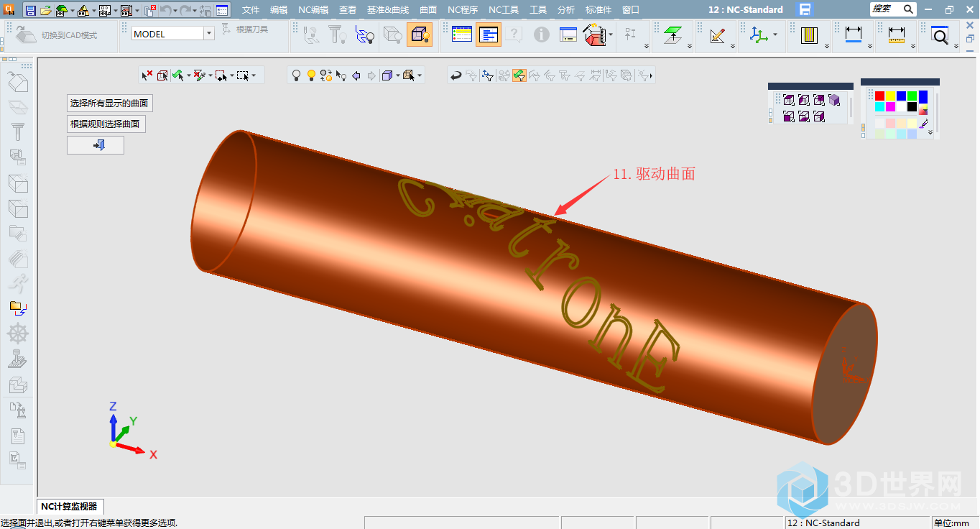Click 选择所有显示的曲面 button
Image resolution: width=980 pixels, height=529 pixels.
point(109,103)
